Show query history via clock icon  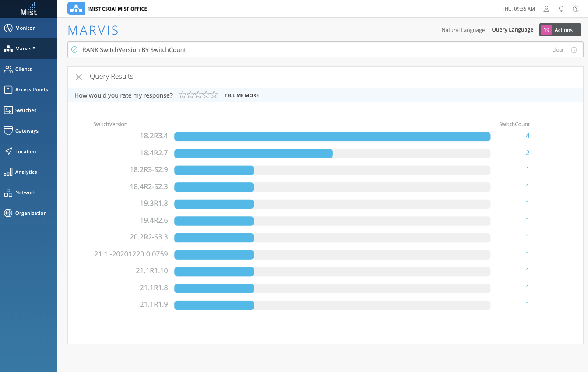pos(574,50)
